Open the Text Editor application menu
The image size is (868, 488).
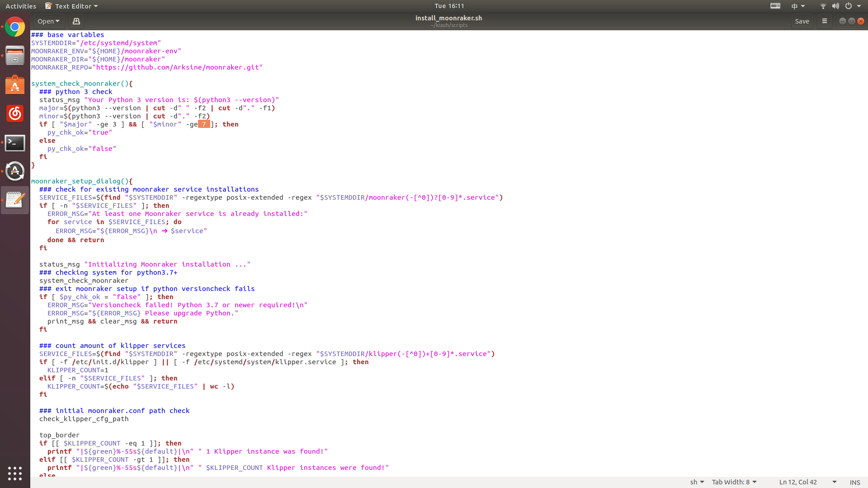pyautogui.click(x=71, y=6)
